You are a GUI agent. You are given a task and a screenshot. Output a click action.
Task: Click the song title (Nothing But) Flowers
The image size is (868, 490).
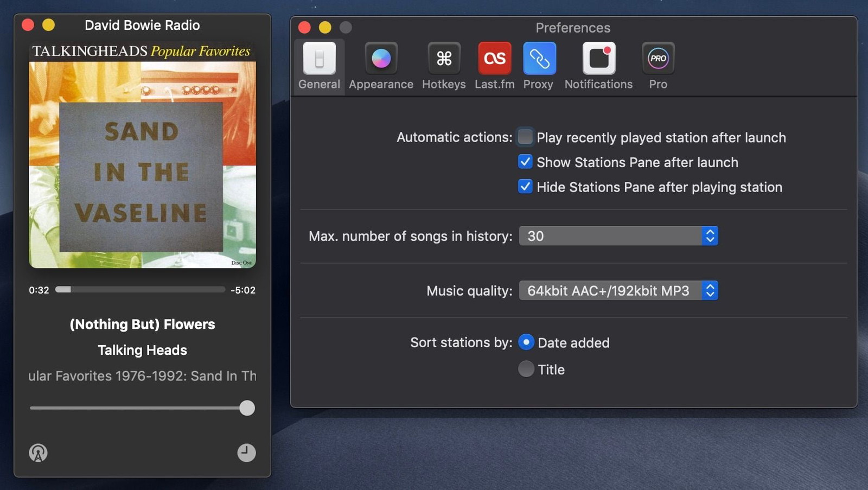click(x=142, y=324)
